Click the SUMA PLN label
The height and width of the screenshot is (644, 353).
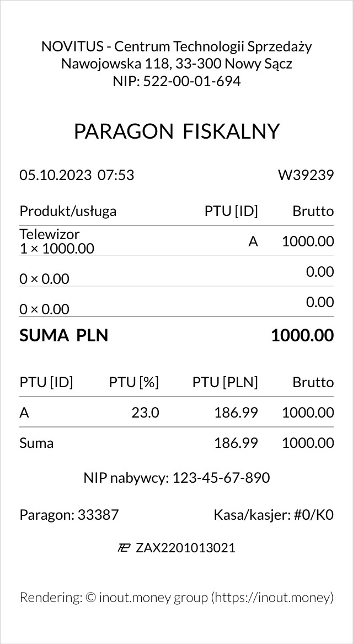click(x=64, y=335)
